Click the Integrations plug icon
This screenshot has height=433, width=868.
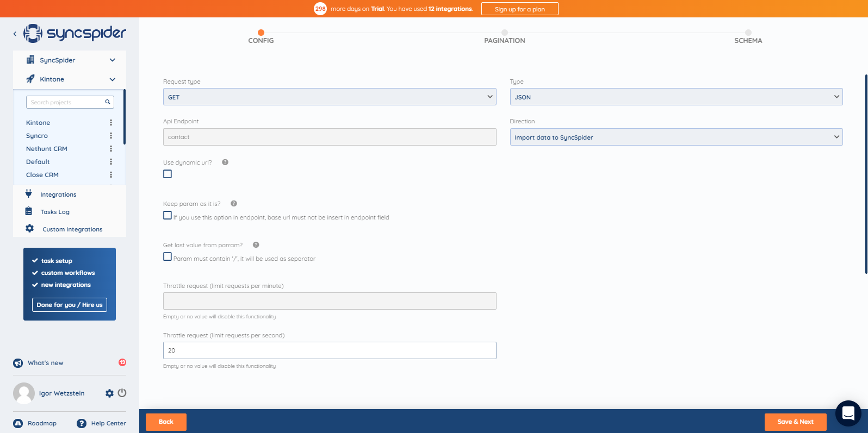pyautogui.click(x=29, y=193)
